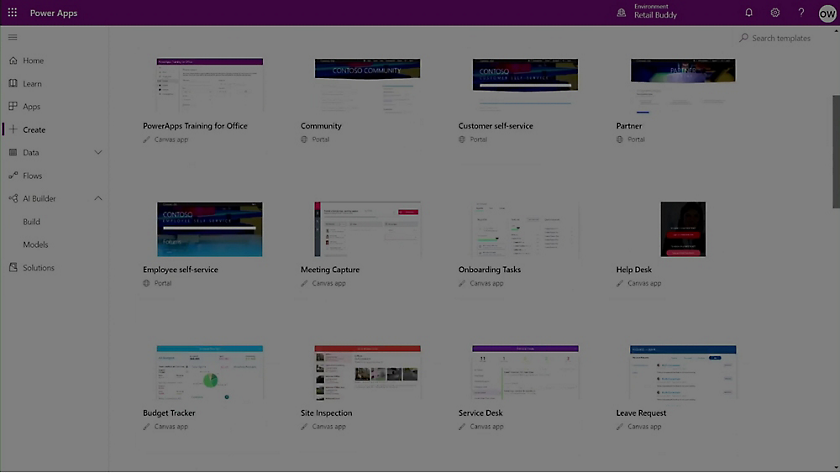Click globe icon under Community

coord(304,139)
